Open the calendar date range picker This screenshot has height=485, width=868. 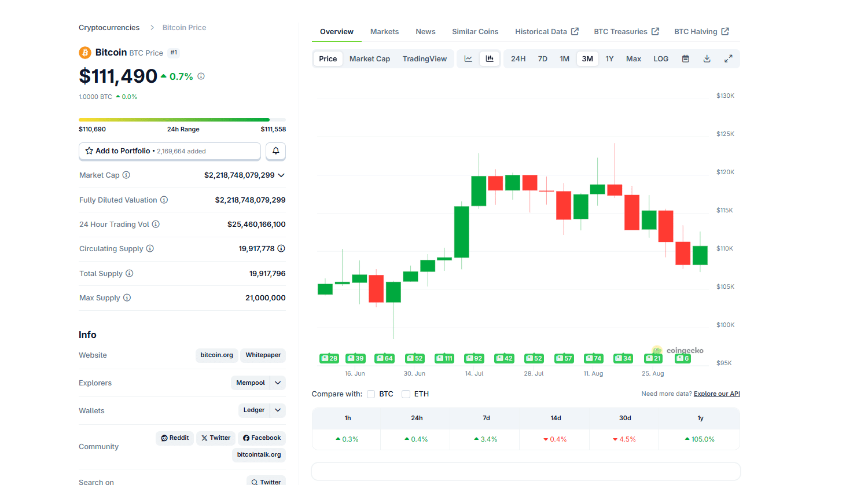click(685, 58)
